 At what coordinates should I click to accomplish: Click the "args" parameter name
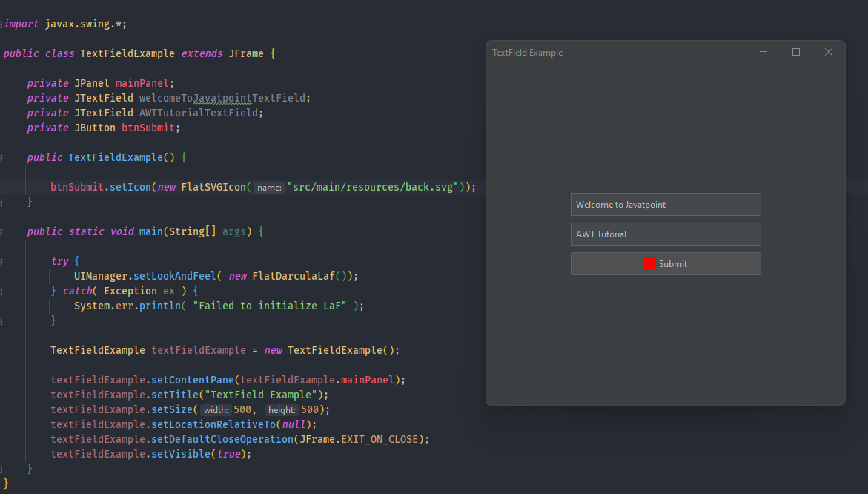point(233,231)
